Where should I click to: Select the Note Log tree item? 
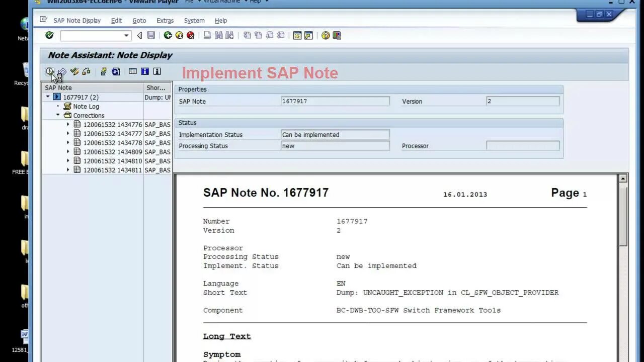(86, 106)
